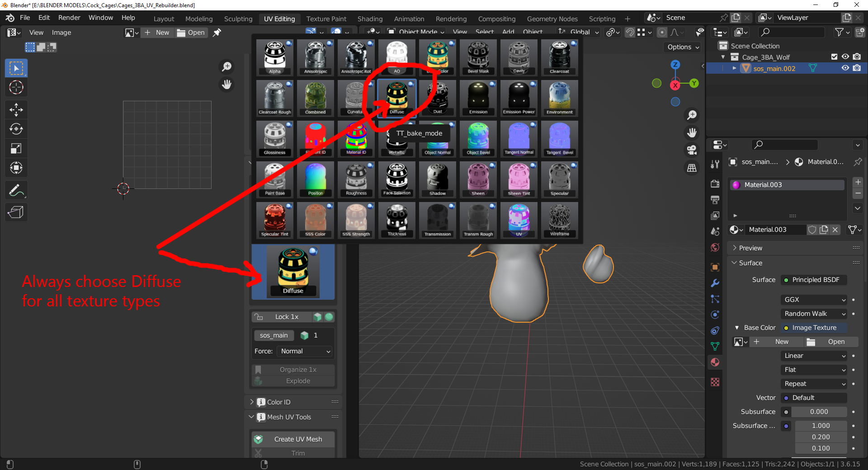Click the Pan hand icon in UV editor
This screenshot has width=868, height=470.
click(226, 85)
